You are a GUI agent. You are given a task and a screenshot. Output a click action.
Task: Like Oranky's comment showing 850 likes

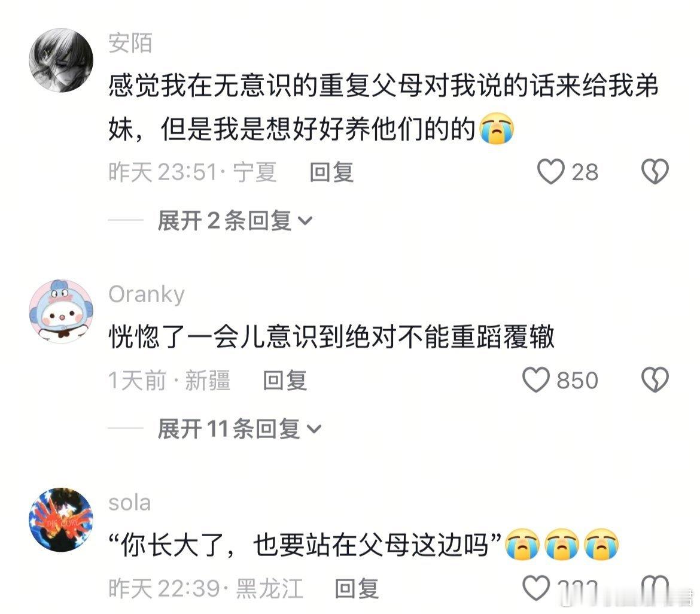pos(535,380)
